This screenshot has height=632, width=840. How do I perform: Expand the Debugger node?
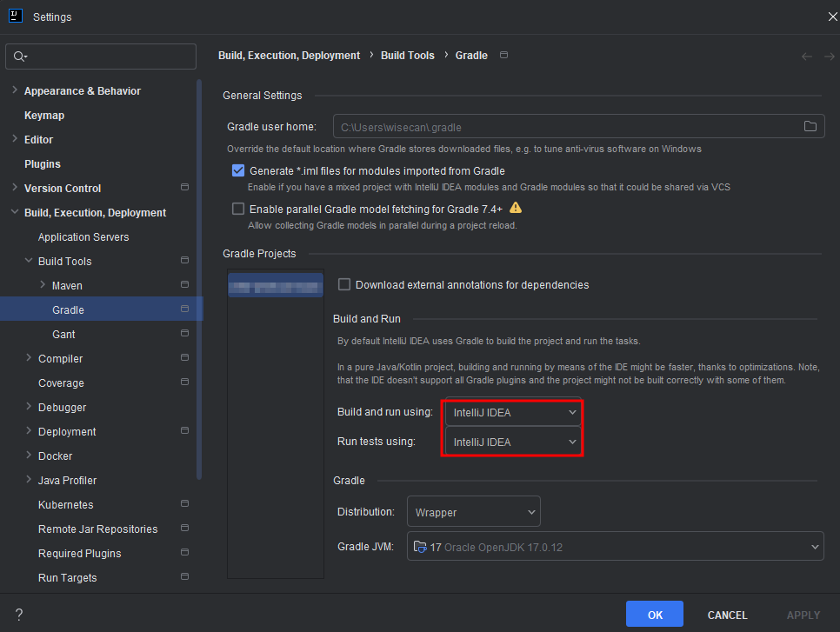tap(29, 407)
